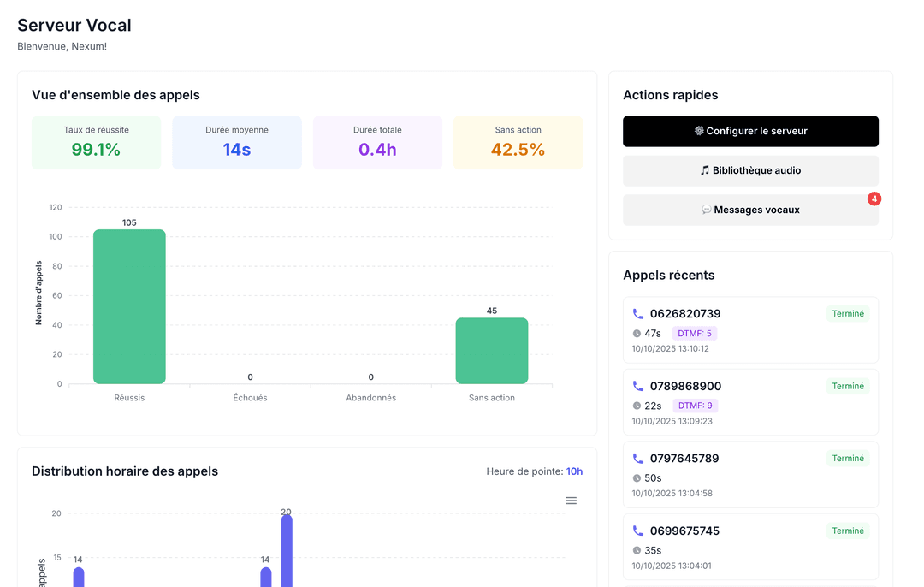Select the Taux de réussite card

tap(96, 143)
